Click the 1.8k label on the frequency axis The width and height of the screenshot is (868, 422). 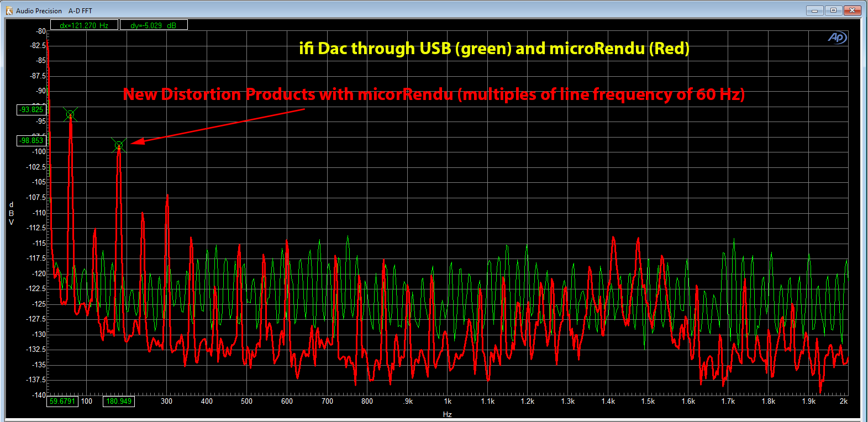[769, 401]
